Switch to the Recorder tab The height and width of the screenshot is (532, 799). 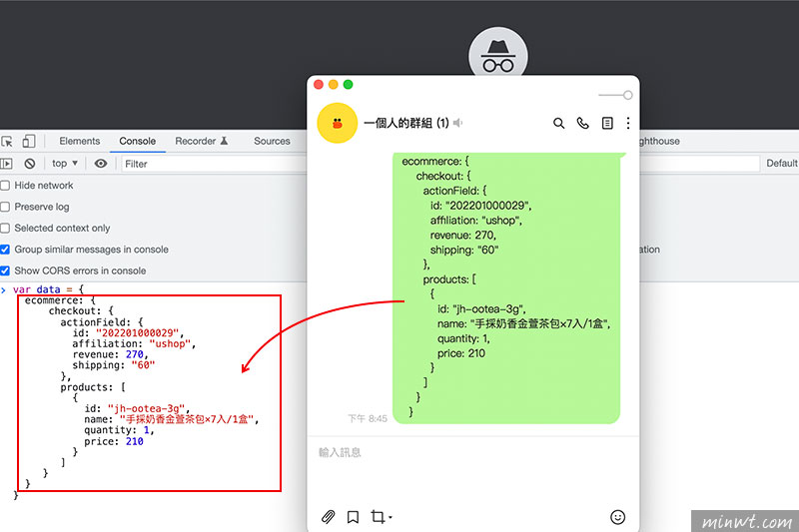click(202, 141)
